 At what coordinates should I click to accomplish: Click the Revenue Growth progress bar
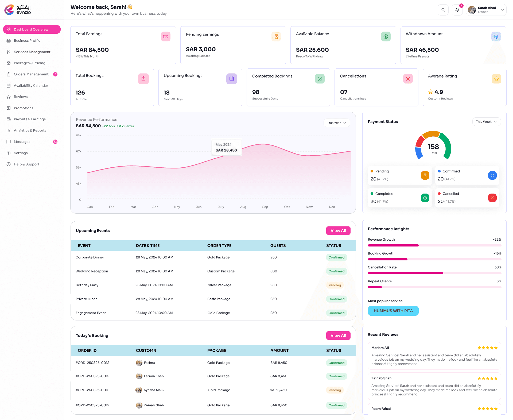click(434, 245)
